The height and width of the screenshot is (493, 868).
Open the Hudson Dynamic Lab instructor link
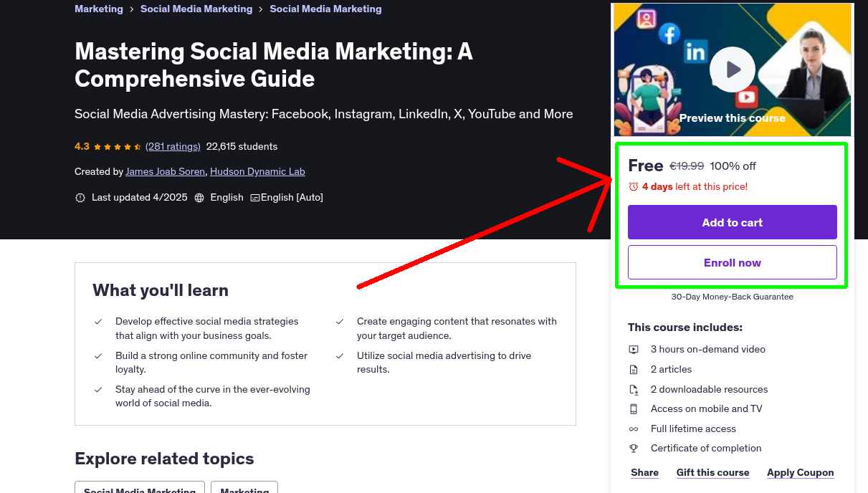click(x=257, y=171)
